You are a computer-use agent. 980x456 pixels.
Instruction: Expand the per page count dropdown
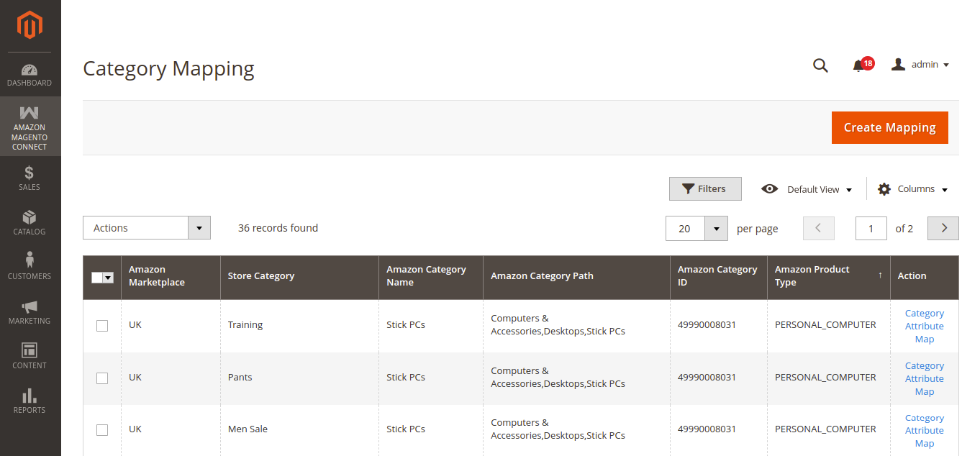pos(716,229)
